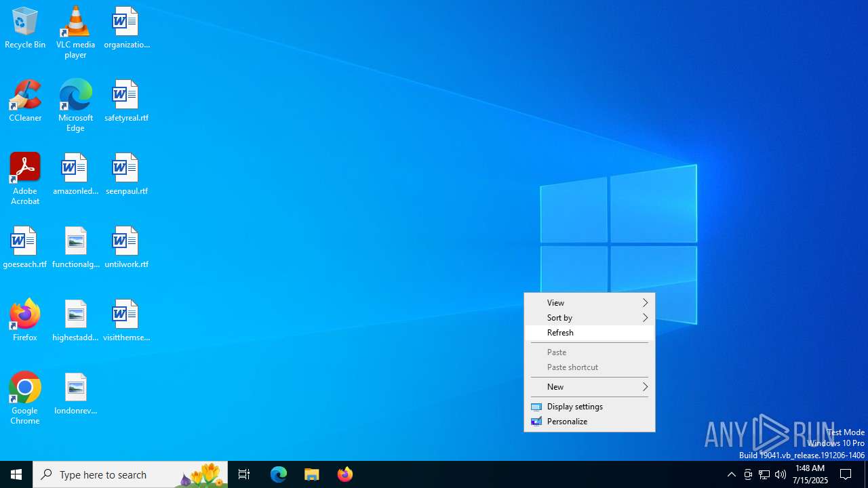
Task: Select the untilwork.rtf file icon
Action: tap(126, 247)
